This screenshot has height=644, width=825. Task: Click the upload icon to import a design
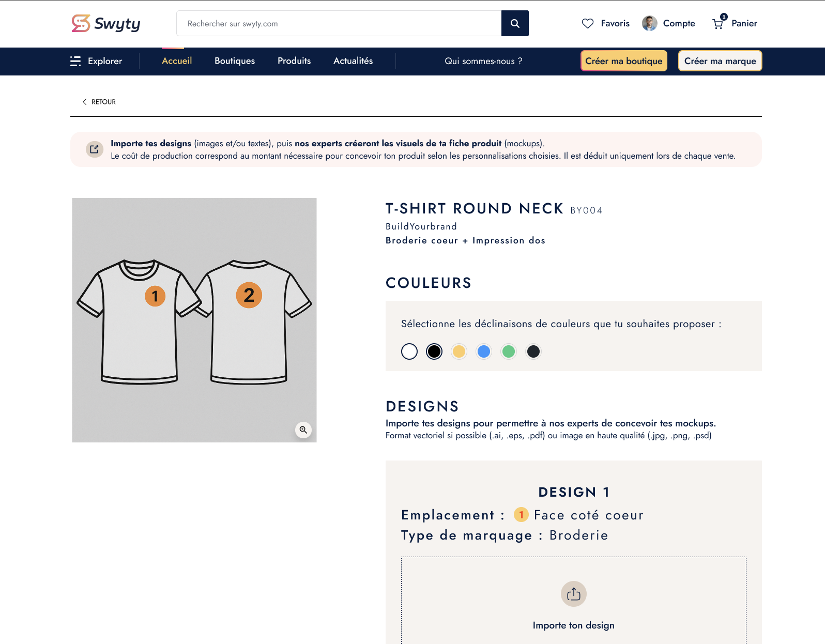click(x=573, y=594)
